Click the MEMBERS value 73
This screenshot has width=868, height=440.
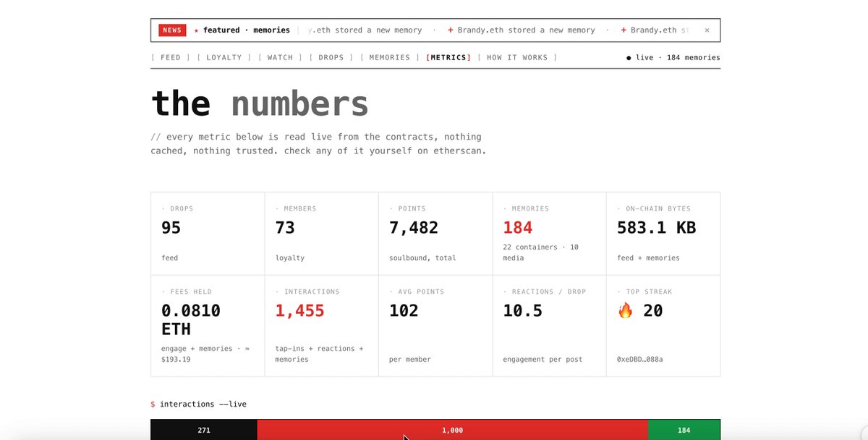285,228
